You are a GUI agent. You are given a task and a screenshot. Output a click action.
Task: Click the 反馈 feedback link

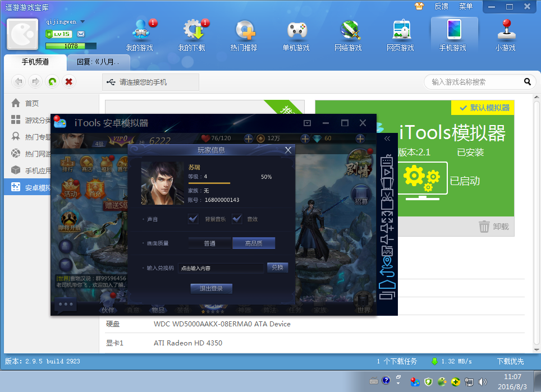tap(441, 6)
